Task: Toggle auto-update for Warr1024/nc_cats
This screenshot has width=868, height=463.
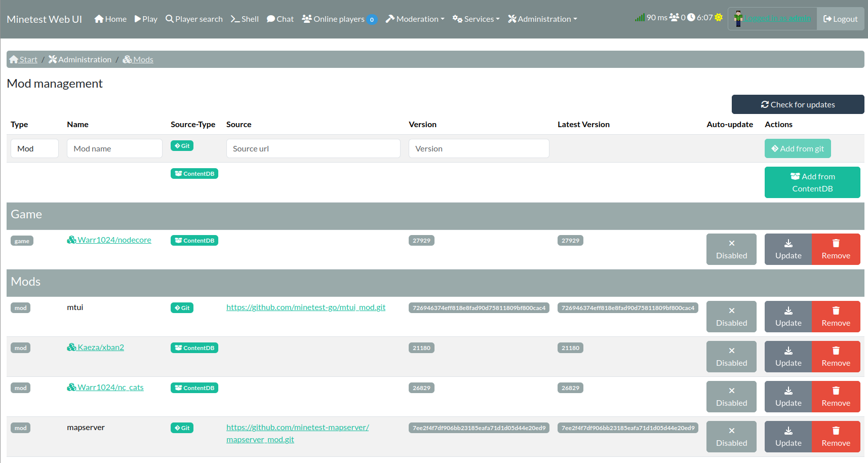Action: [x=731, y=397]
